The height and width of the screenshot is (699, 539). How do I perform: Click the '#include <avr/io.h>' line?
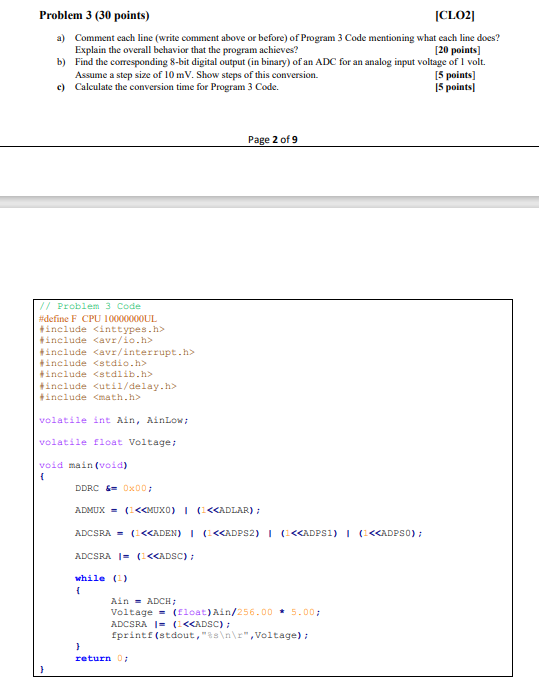96,341
